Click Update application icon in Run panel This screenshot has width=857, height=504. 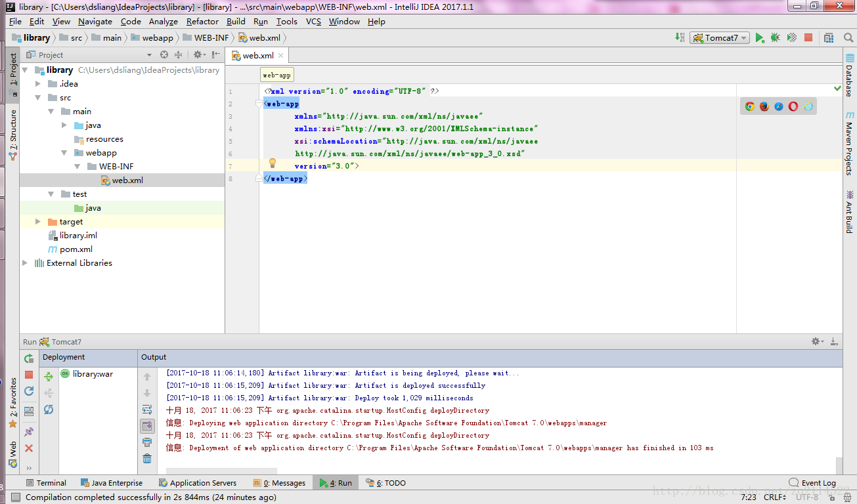pos(29,391)
